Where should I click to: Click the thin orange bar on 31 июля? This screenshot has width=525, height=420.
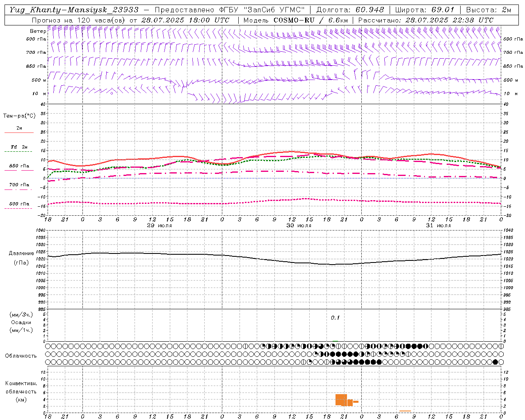(405, 411)
